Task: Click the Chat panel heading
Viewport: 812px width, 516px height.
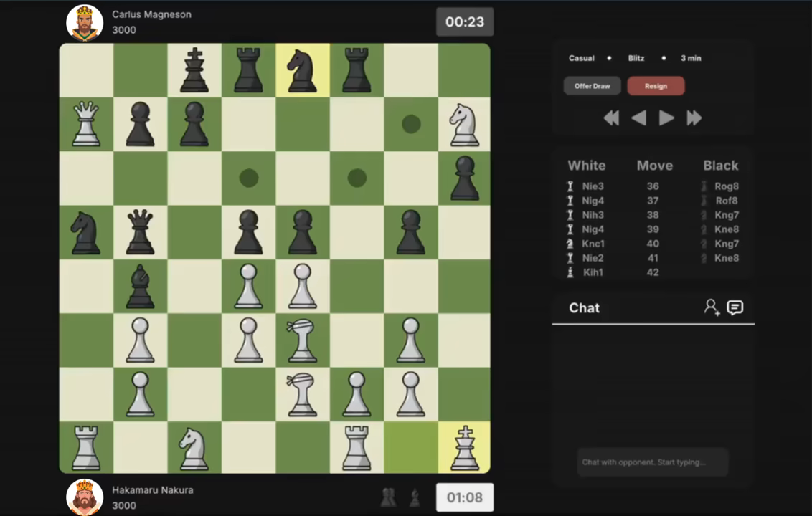Action: 584,308
